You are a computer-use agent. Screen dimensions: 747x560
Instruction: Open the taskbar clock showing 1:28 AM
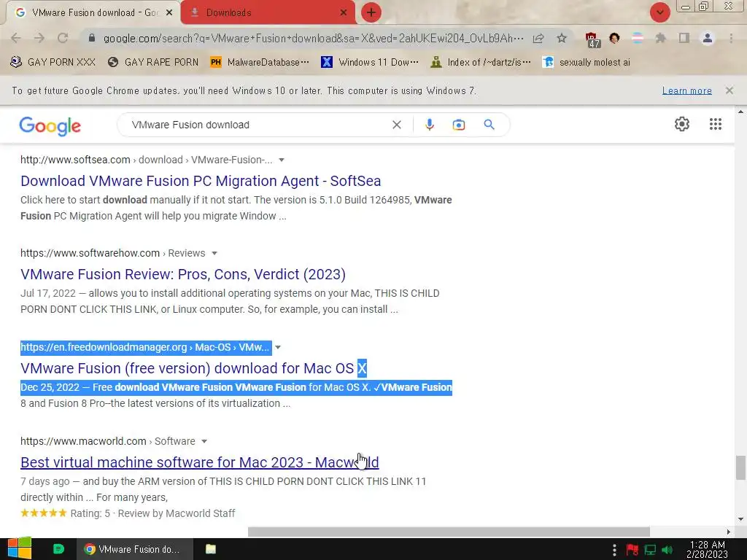[707, 549]
